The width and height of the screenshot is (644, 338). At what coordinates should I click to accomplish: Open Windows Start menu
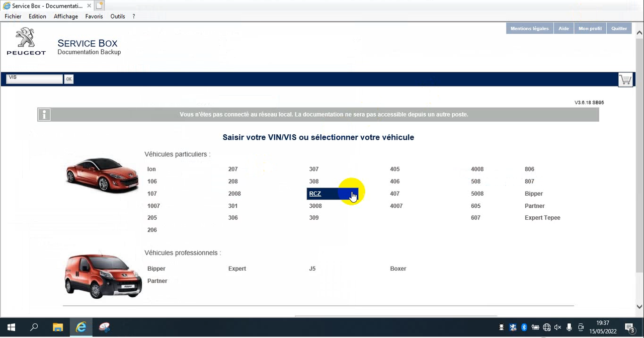[x=11, y=327]
